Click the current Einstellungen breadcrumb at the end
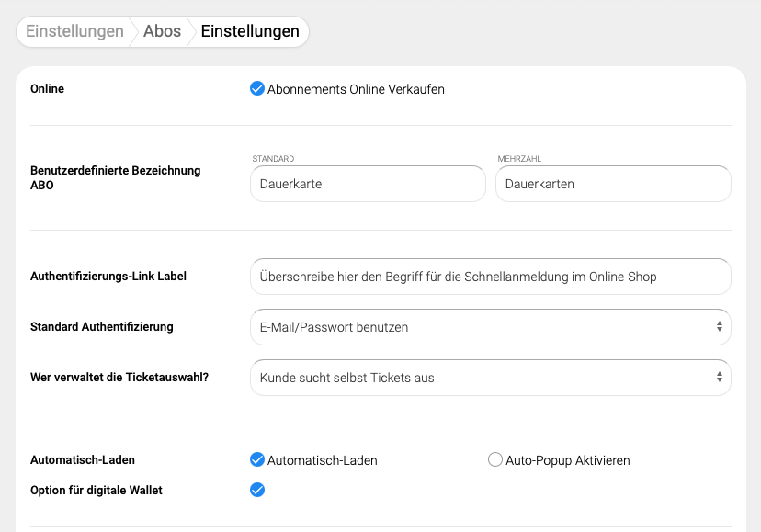 click(250, 31)
